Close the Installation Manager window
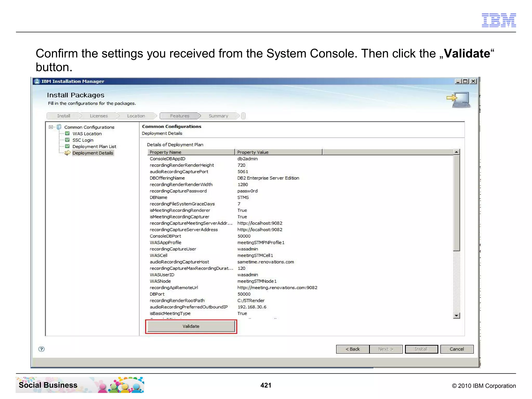 point(473,81)
